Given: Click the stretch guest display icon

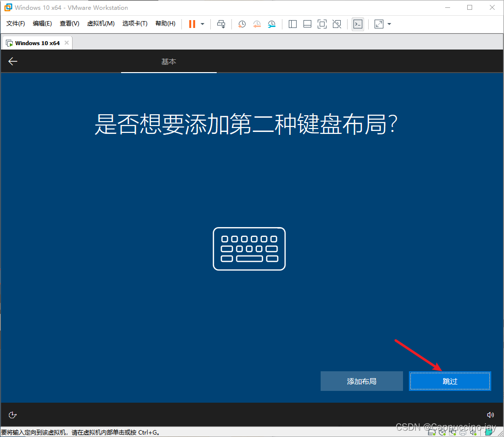Looking at the screenshot, I should coord(379,24).
